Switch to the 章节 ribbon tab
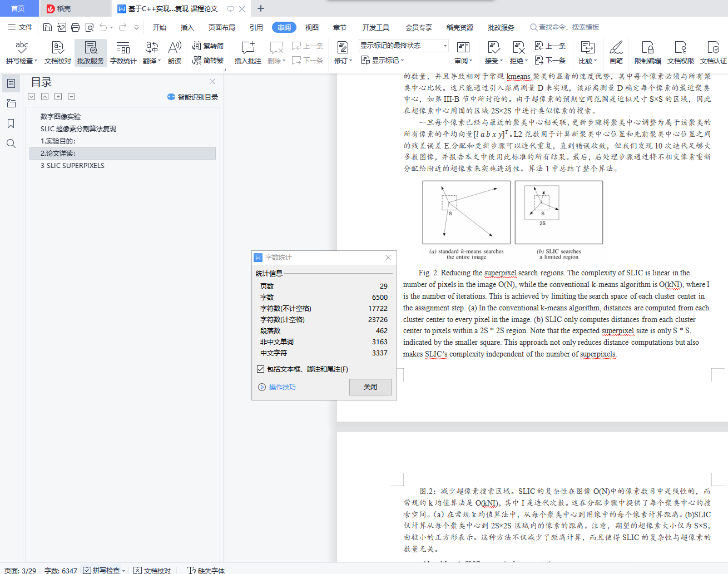This screenshot has height=574, width=728. [340, 27]
